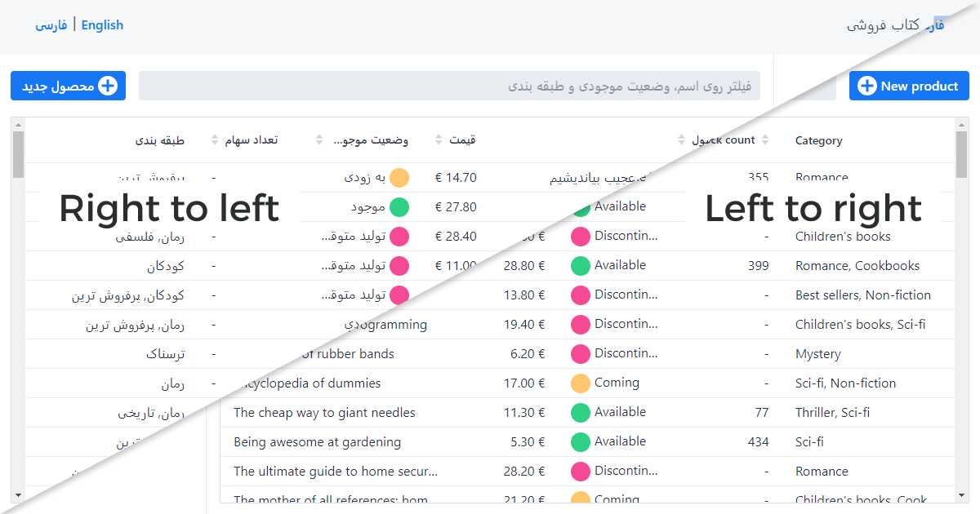The height and width of the screenshot is (514, 980).
Task: Focus the فیلتر روی اسم filter field
Action: click(449, 86)
